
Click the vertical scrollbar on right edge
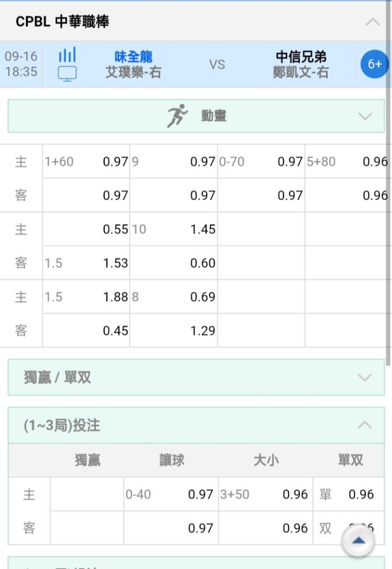[389, 182]
